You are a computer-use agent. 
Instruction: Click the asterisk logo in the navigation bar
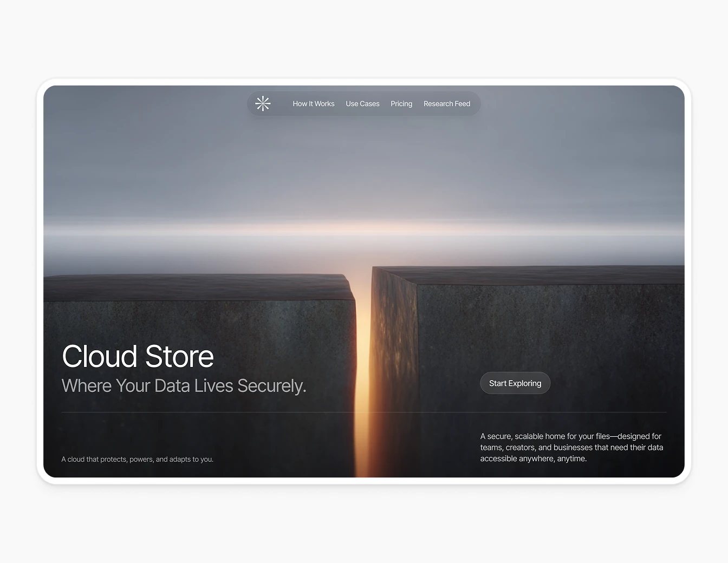click(x=263, y=103)
